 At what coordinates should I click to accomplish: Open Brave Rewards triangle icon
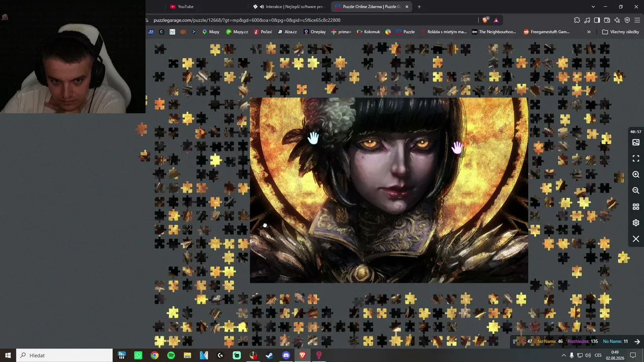coord(496,20)
